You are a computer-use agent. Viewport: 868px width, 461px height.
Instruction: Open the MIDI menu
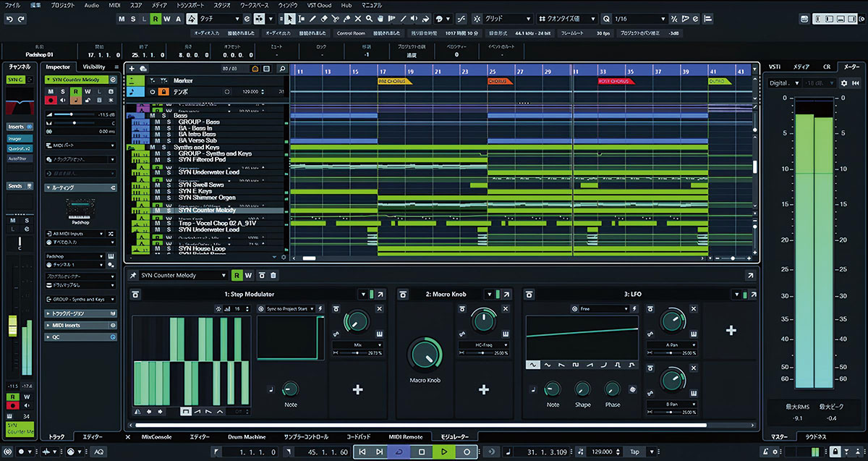(115, 5)
